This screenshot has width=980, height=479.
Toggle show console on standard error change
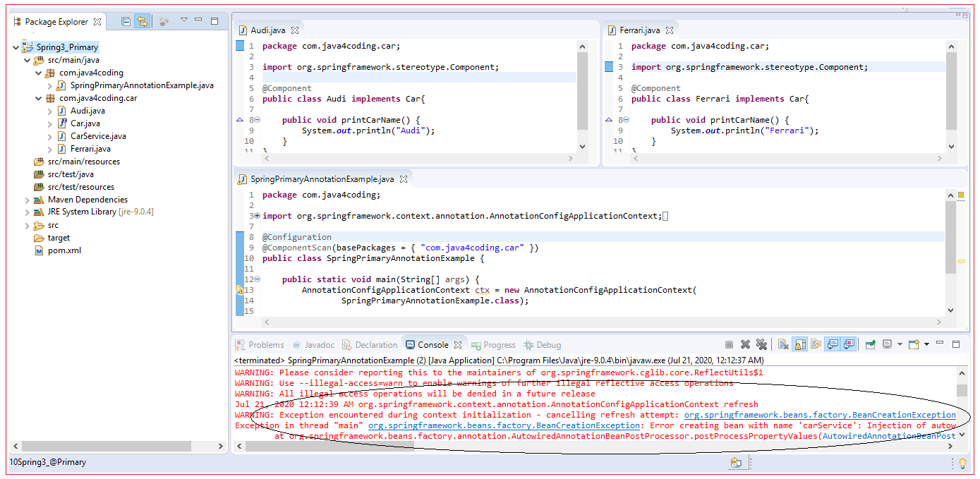point(849,344)
